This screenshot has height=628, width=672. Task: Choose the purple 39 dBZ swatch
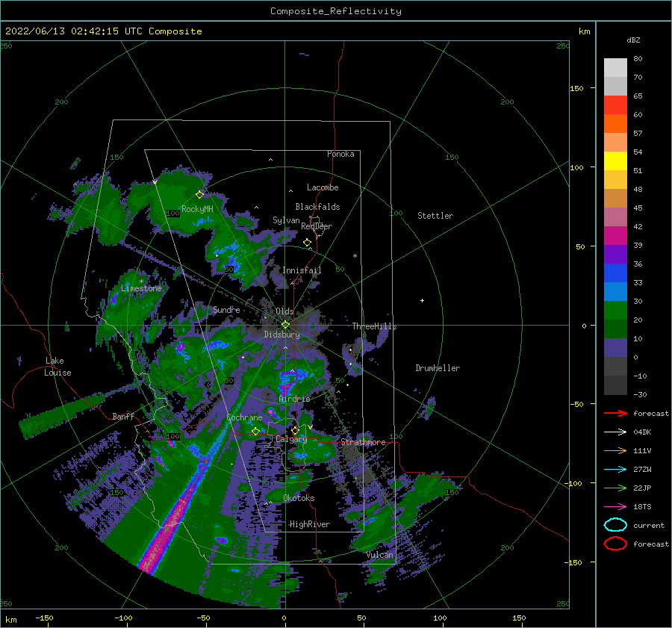(615, 254)
